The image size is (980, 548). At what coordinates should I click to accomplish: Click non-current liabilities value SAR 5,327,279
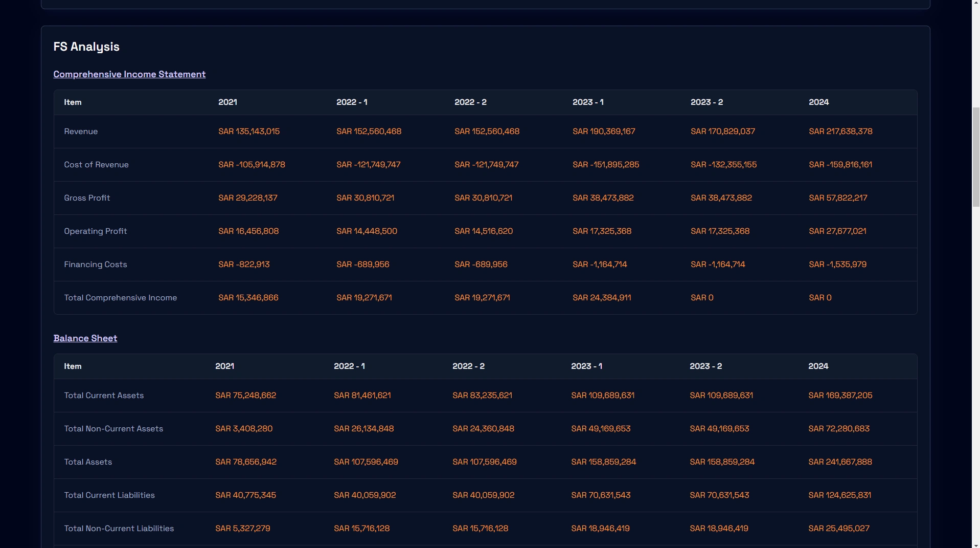[242, 529]
